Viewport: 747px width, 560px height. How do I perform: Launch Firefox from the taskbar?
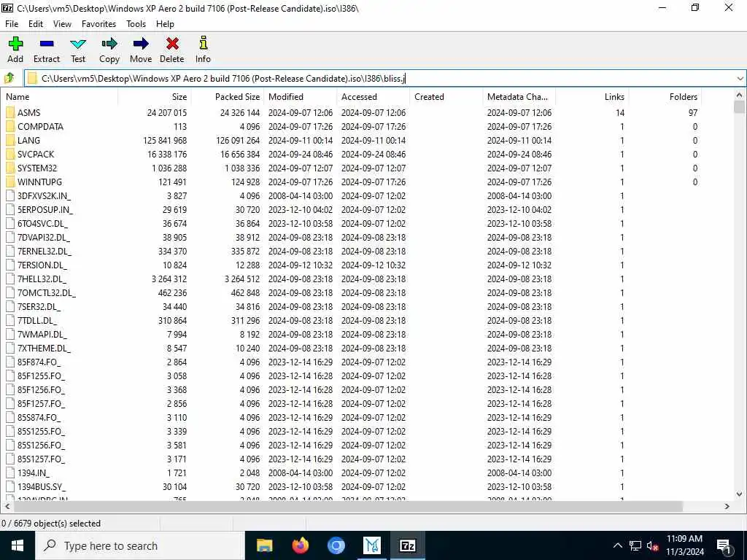(301, 545)
